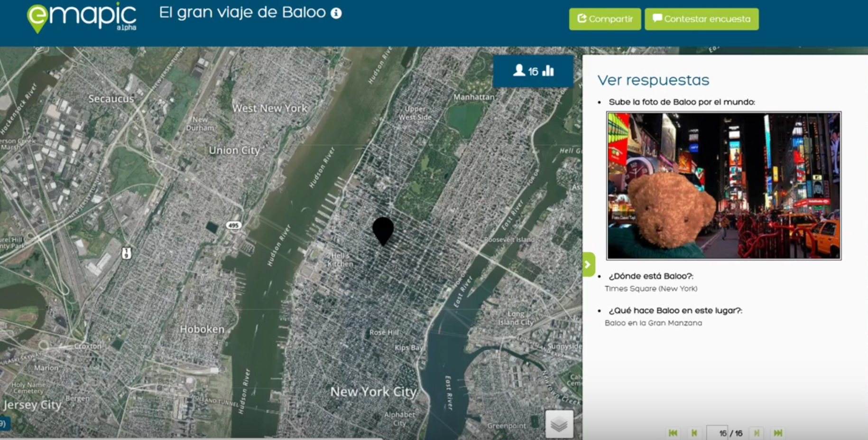This screenshot has width=868, height=440.
Task: Click the Ver respuestas heading
Action: [653, 80]
